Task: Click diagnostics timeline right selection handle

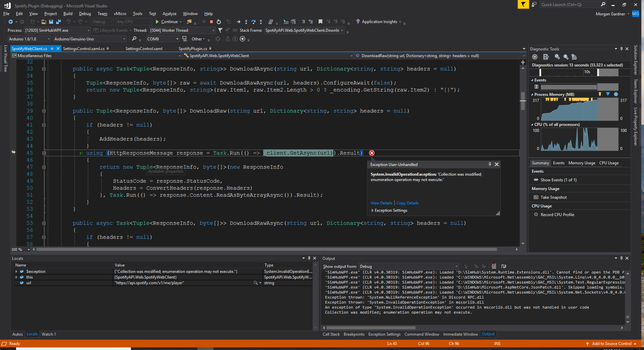Action: point(598,72)
